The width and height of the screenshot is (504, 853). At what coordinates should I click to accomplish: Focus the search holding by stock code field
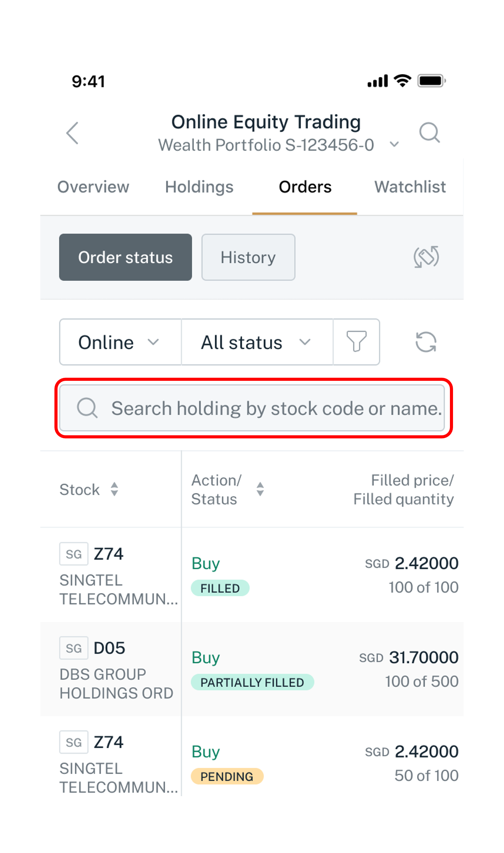[x=252, y=408]
